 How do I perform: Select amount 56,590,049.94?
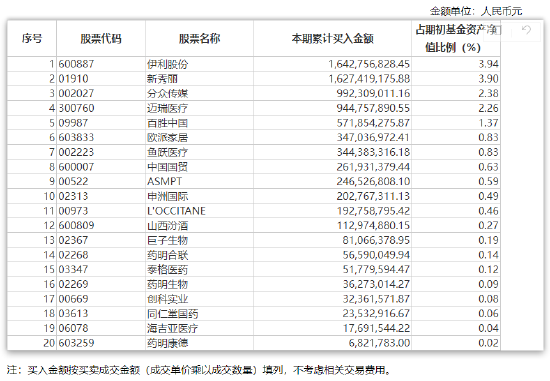376,255
